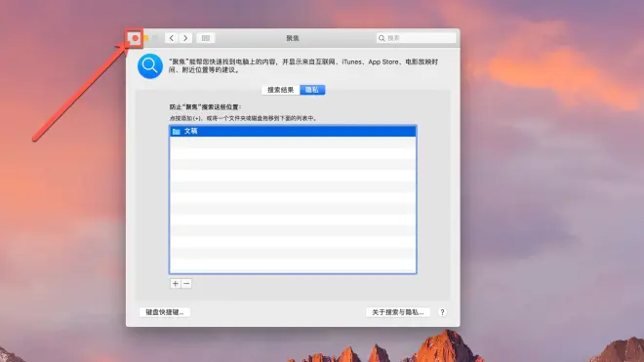
Task: Show all preferences grid icon
Action: [206, 38]
